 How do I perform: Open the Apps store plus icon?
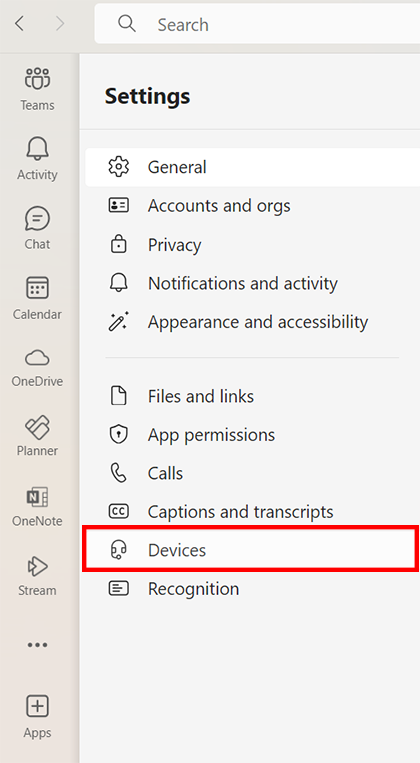click(x=37, y=706)
